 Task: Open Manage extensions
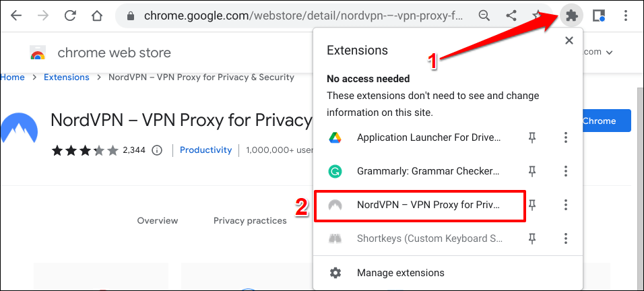pyautogui.click(x=400, y=273)
